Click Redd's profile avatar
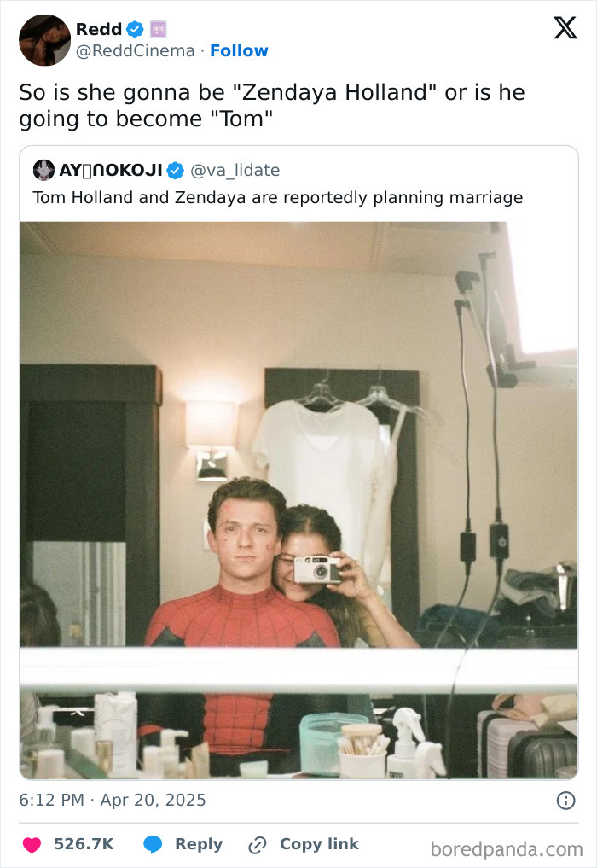Viewport: 597px width, 868px height. [44, 39]
